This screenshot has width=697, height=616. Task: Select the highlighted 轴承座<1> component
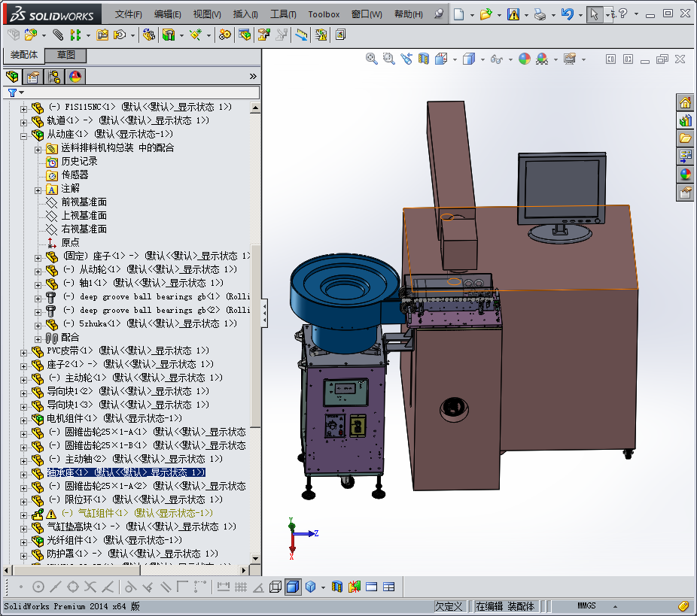click(126, 472)
